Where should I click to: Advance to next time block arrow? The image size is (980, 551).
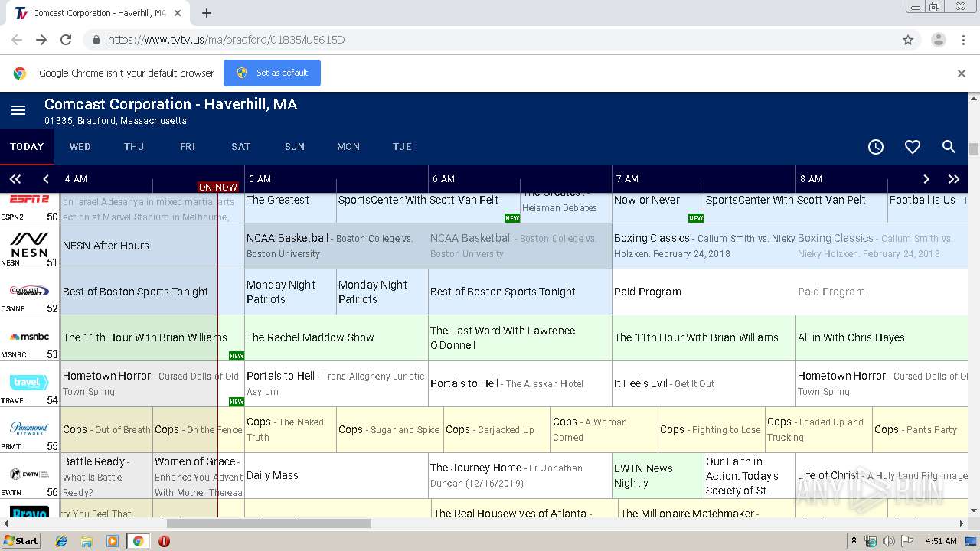pyautogui.click(x=926, y=179)
